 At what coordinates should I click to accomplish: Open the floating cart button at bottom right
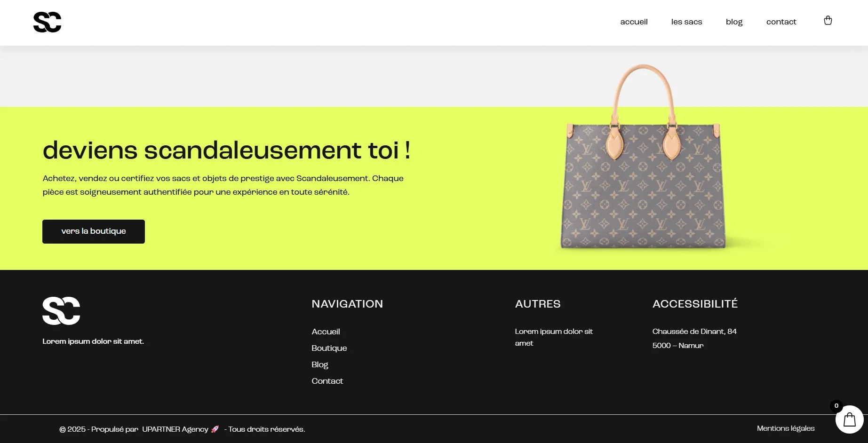click(849, 419)
